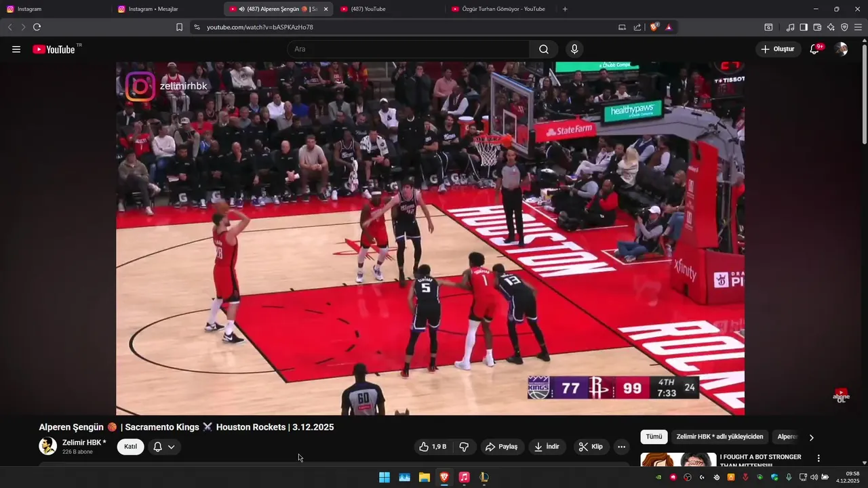
Task: Reload the current page
Action: 37,27
